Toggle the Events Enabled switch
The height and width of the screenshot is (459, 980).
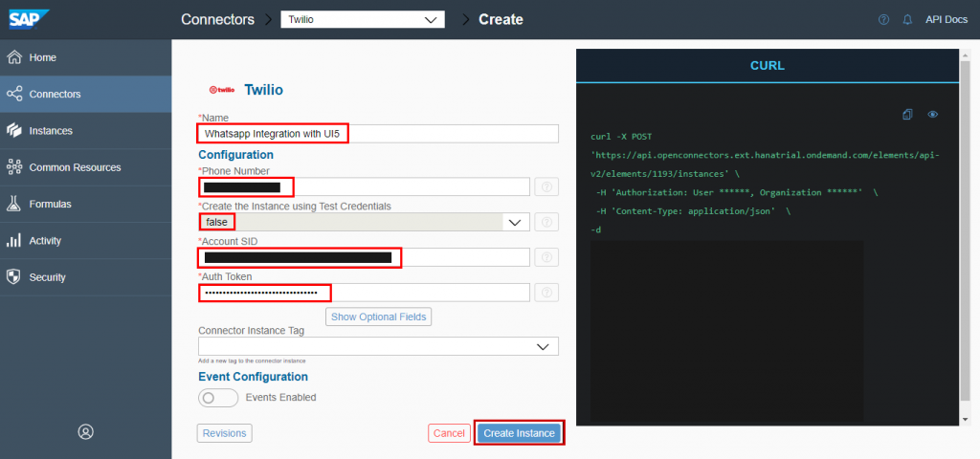click(x=218, y=398)
